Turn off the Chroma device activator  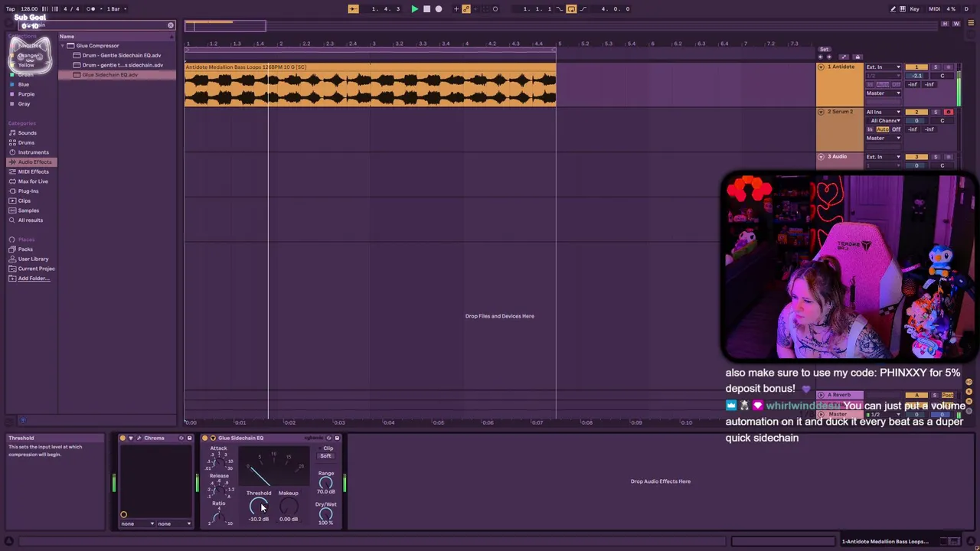(122, 439)
